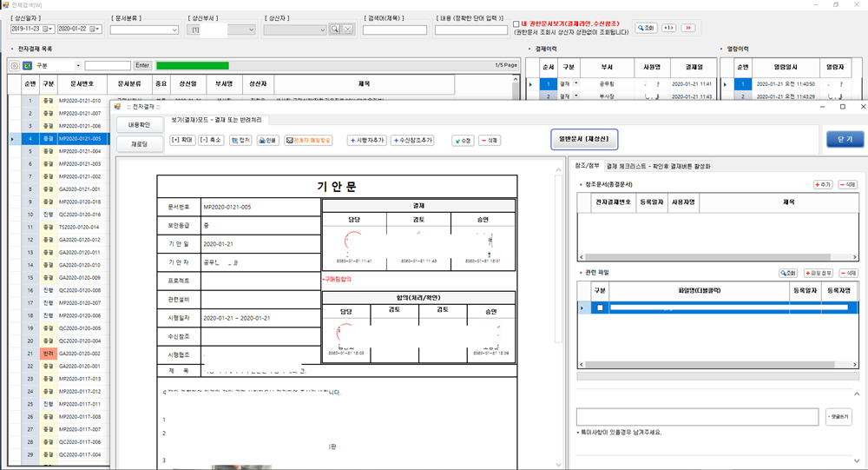The image size is (868, 470).
Task: Click down chevron at bottom right panel
Action: (857, 461)
